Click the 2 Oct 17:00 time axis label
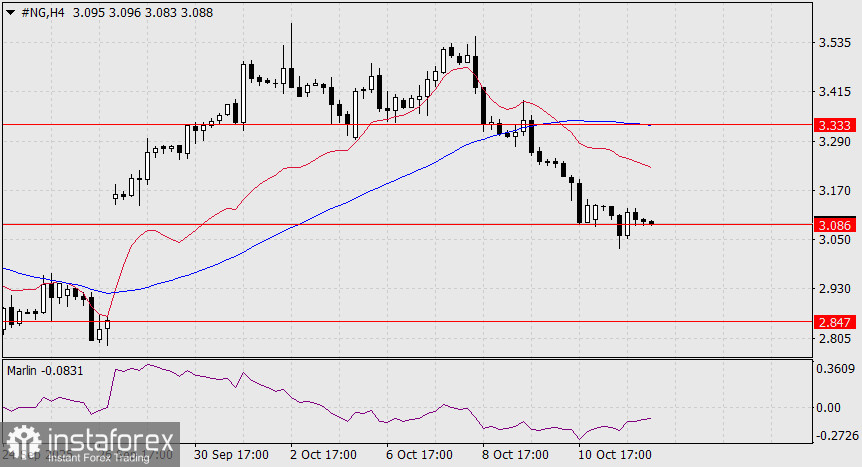The image size is (862, 467). [323, 455]
